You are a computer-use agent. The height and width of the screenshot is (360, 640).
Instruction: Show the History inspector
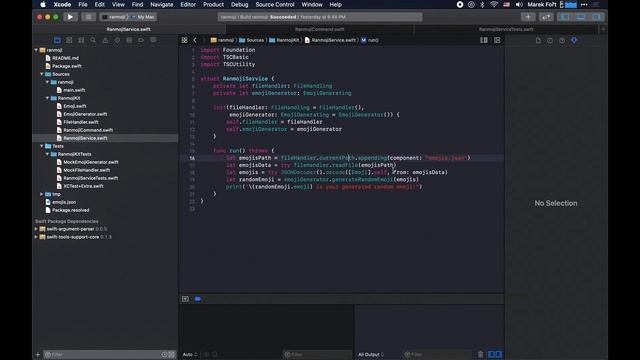tap(550, 40)
